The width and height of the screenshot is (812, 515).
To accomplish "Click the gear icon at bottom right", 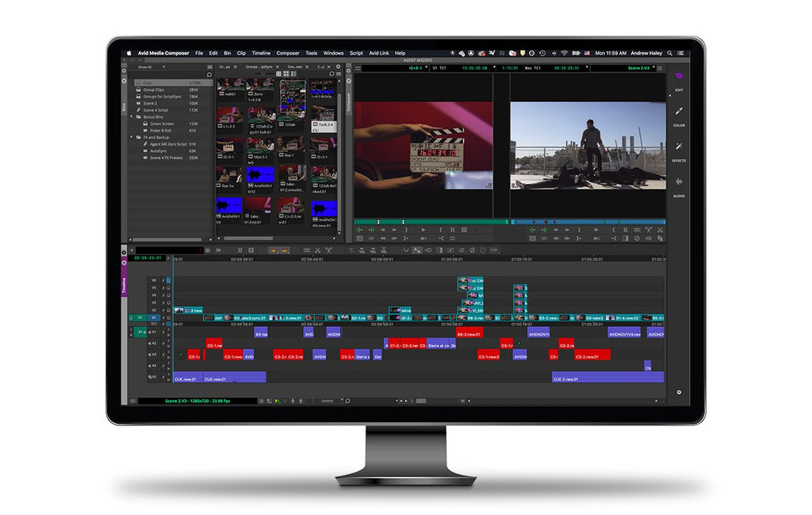I will 679,392.
